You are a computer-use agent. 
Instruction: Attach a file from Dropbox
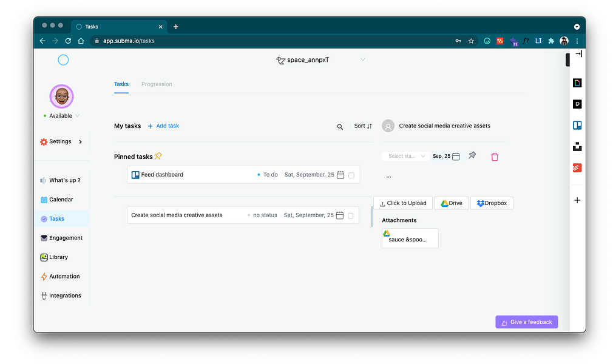(492, 203)
